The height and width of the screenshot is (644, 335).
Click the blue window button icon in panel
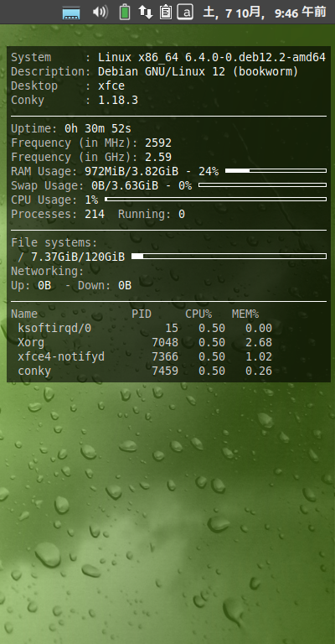71,13
